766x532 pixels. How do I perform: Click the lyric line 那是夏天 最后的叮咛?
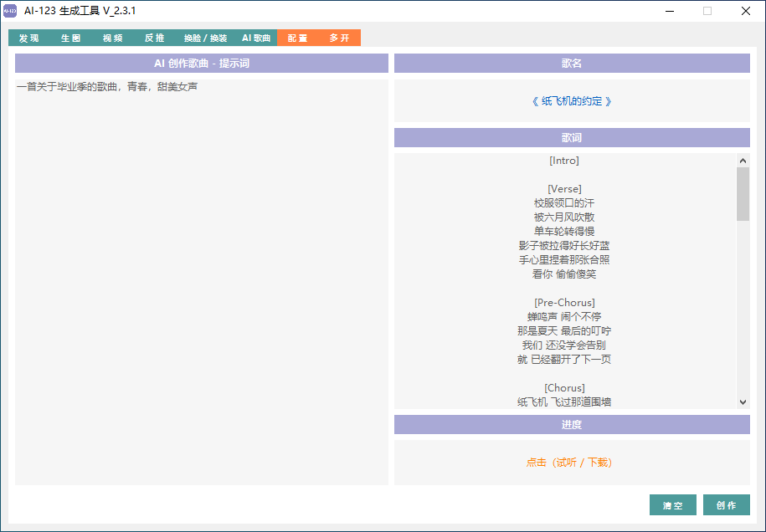[564, 331]
